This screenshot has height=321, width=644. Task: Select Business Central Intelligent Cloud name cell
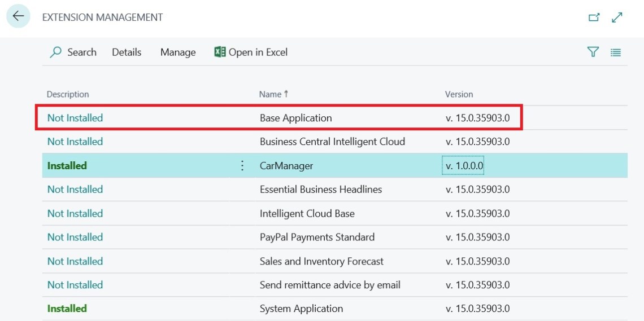tap(332, 142)
